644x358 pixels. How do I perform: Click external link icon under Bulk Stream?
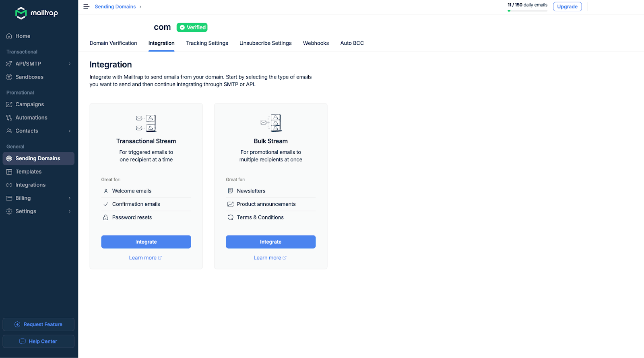[285, 258]
